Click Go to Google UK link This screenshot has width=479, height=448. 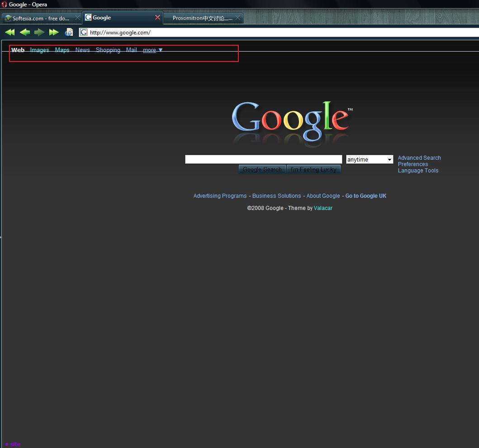(x=365, y=195)
